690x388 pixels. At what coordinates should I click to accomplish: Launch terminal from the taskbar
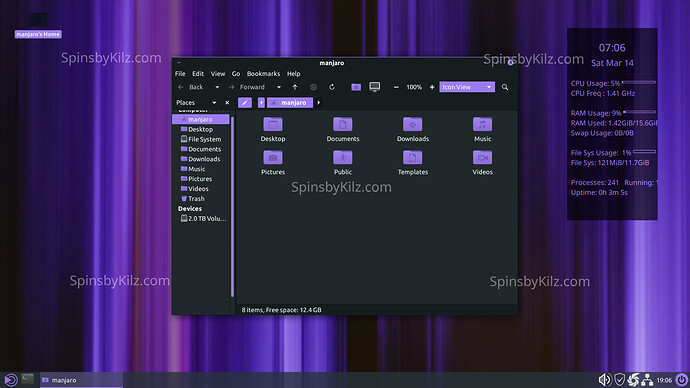(27, 379)
